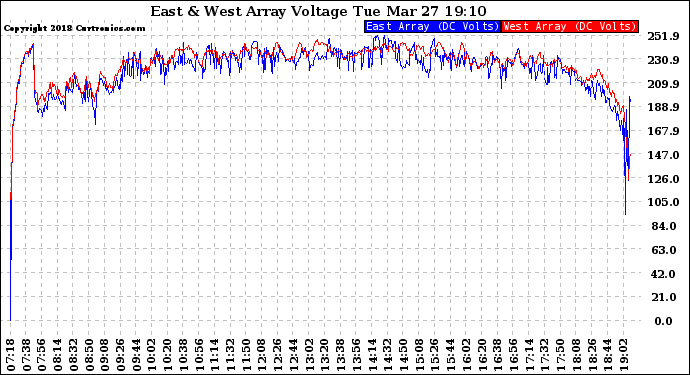Select the 230.9 y-axis label
This screenshot has width=690, height=375.
(x=663, y=60)
